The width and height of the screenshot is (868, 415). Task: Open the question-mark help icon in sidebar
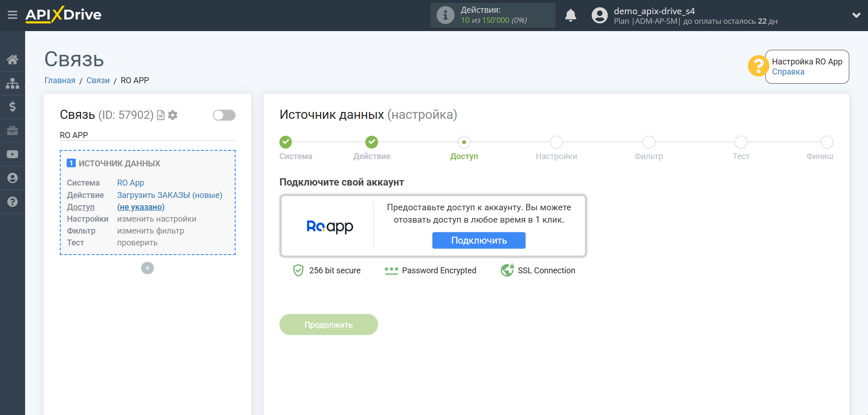point(12,202)
